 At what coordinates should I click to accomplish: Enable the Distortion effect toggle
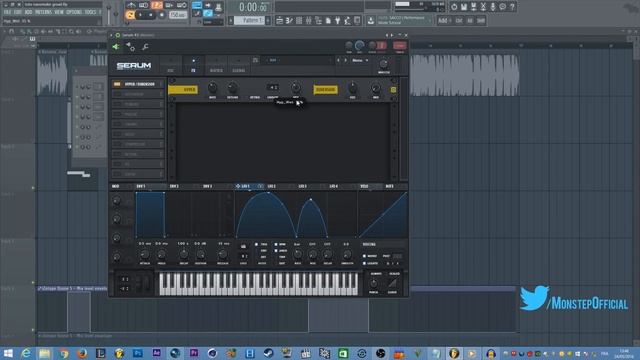(117, 94)
